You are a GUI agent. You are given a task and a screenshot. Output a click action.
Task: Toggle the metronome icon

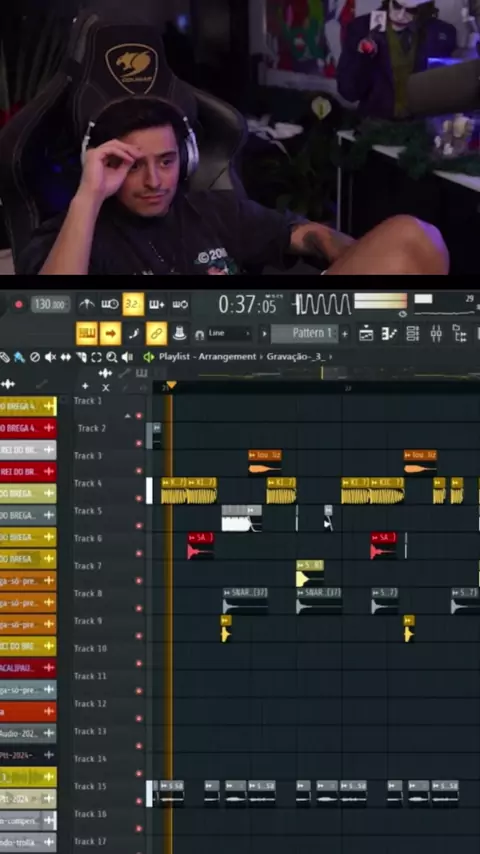(x=87, y=304)
